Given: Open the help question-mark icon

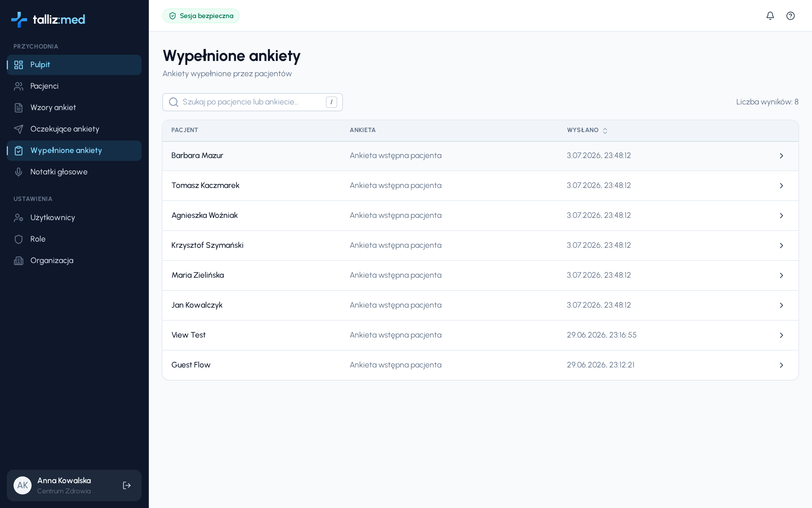Looking at the screenshot, I should 790,16.
